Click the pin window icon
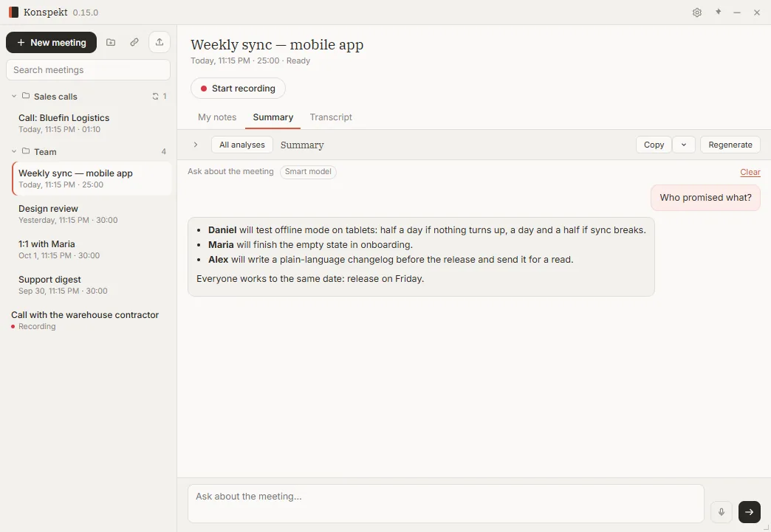Viewport: 771px width, 532px height. click(x=718, y=13)
